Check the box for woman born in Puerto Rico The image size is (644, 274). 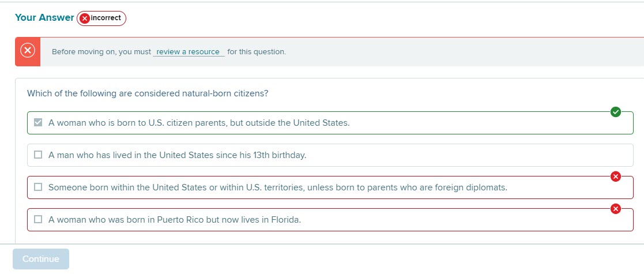tap(38, 219)
